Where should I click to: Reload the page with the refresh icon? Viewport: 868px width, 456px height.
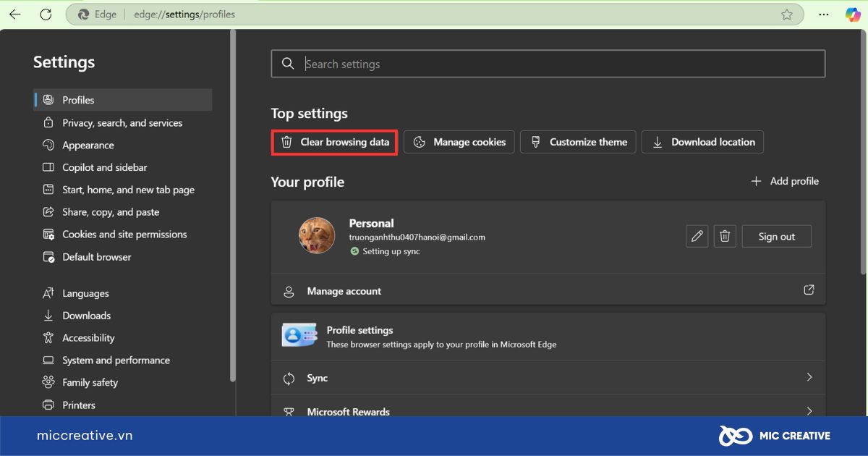pyautogui.click(x=46, y=14)
